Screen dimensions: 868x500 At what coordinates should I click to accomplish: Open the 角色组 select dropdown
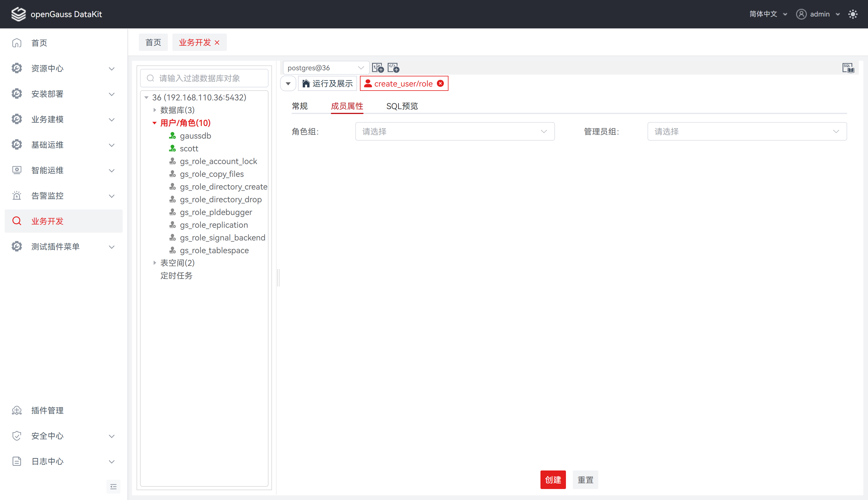pyautogui.click(x=455, y=132)
